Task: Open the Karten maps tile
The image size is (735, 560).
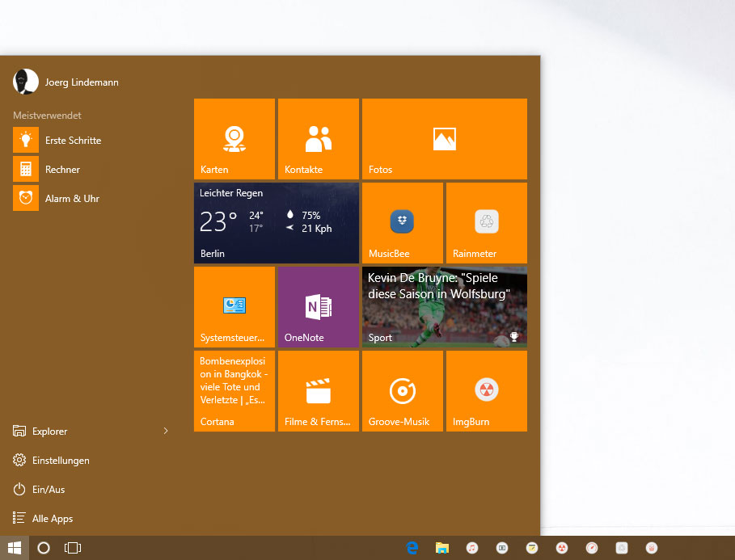Action: pos(234,139)
